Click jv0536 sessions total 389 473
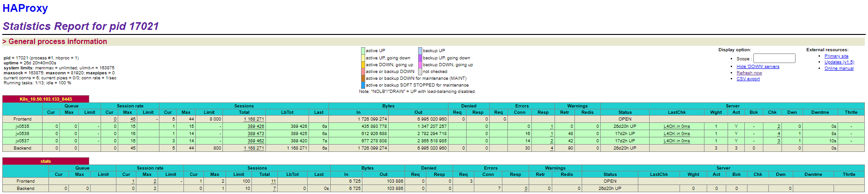Viewport: 868px width, 194px height. pyautogui.click(x=256, y=134)
